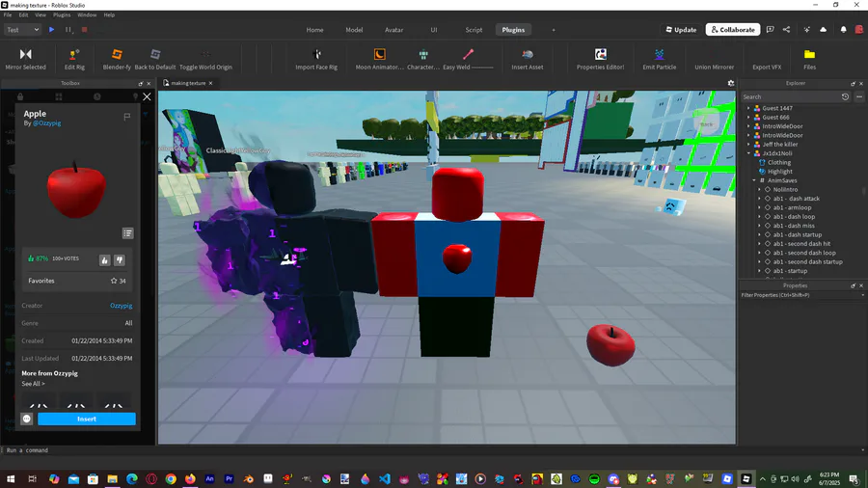This screenshot has width=868, height=488.
Task: Expand the Jeff the killer model
Action: (x=748, y=145)
